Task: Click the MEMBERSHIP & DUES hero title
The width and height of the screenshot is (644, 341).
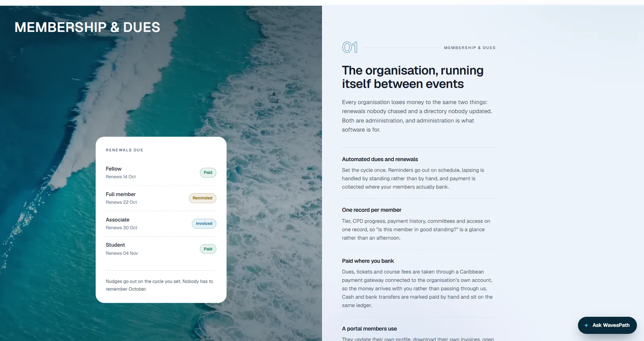Action: click(87, 27)
